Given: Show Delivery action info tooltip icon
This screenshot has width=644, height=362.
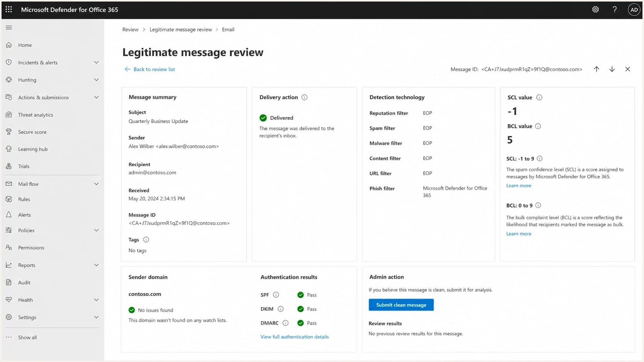Looking at the screenshot, I should click(304, 97).
